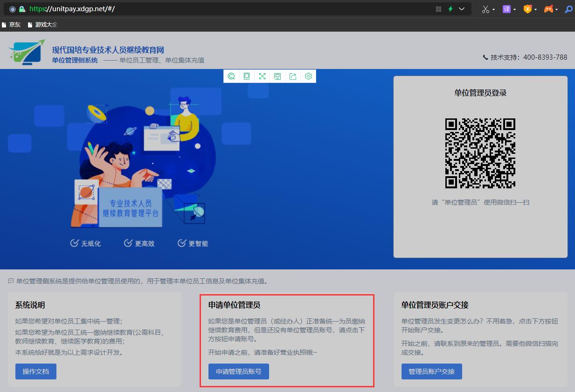
Task: Click the 更高效 checkmark icon on banner
Action: click(128, 243)
